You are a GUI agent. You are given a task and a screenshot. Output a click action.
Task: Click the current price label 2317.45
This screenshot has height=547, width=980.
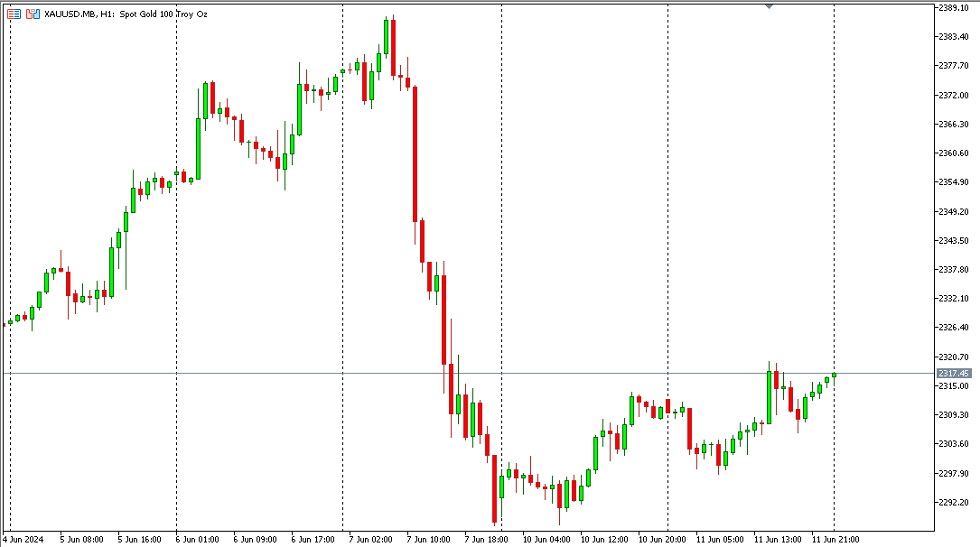click(954, 374)
